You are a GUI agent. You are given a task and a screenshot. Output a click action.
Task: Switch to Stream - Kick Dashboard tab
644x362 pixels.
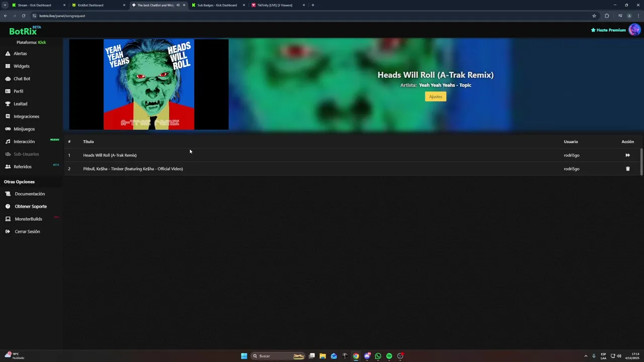(x=38, y=5)
